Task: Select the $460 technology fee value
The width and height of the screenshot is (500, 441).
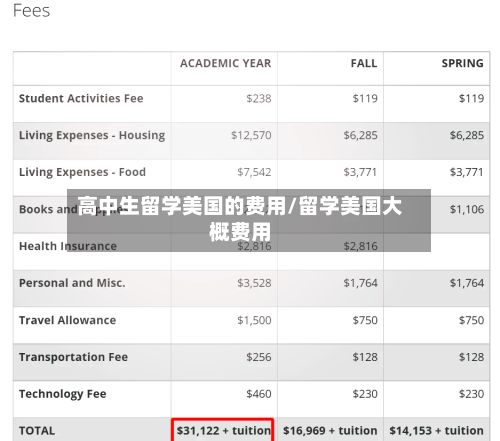Action: tap(259, 394)
